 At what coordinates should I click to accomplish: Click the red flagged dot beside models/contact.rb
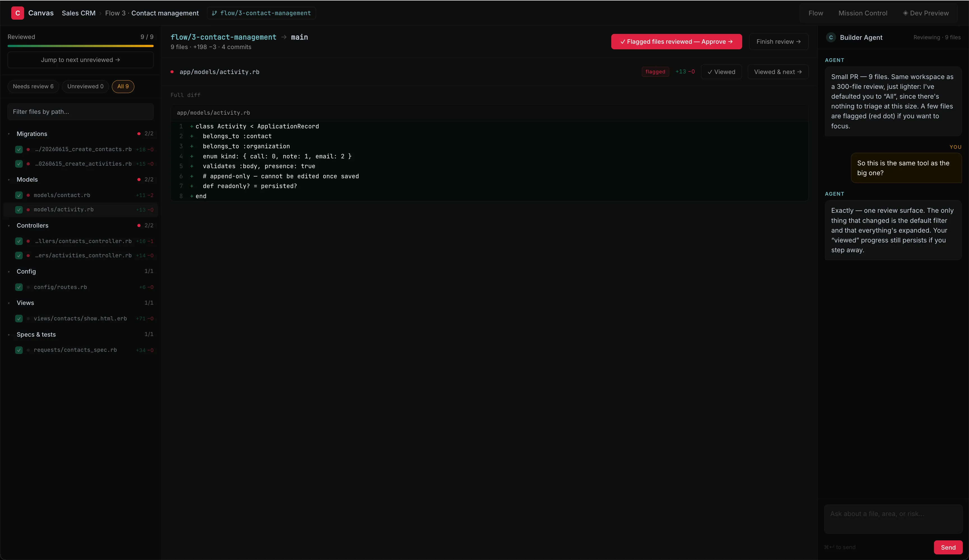coord(28,195)
